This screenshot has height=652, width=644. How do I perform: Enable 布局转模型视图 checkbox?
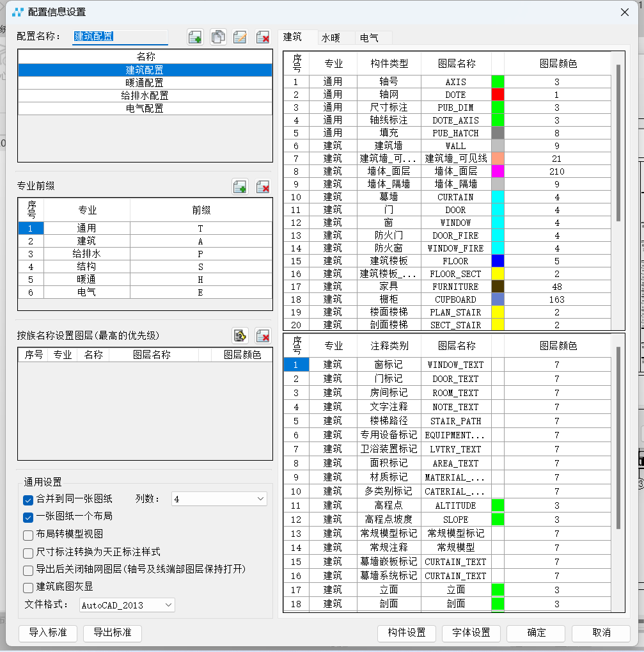click(28, 534)
